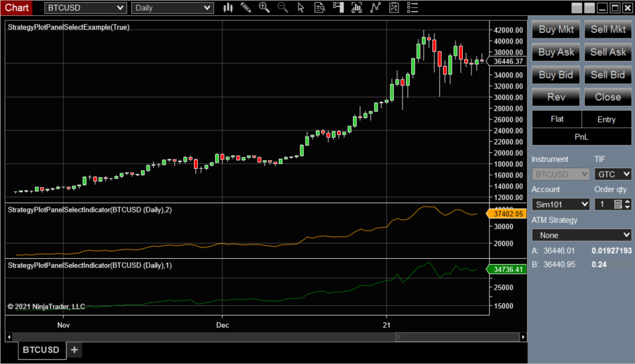This screenshot has width=635, height=364.
Task: Open the Data Series icon
Action: [356, 8]
